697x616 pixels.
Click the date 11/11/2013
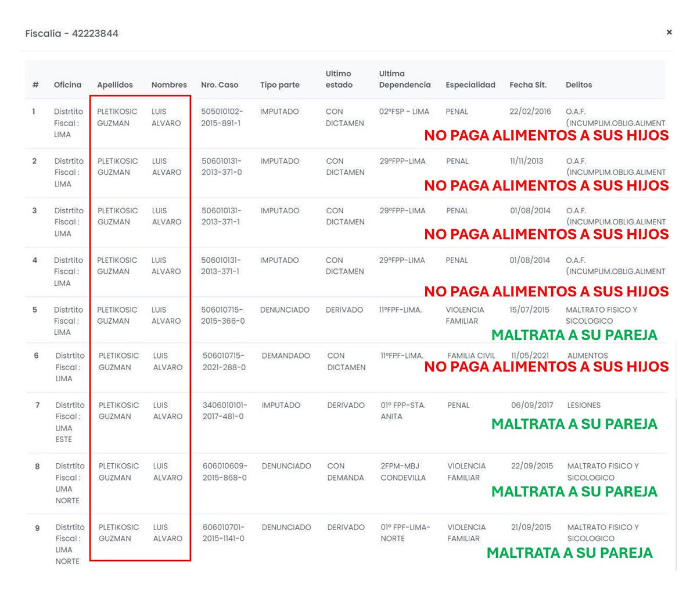point(526,161)
